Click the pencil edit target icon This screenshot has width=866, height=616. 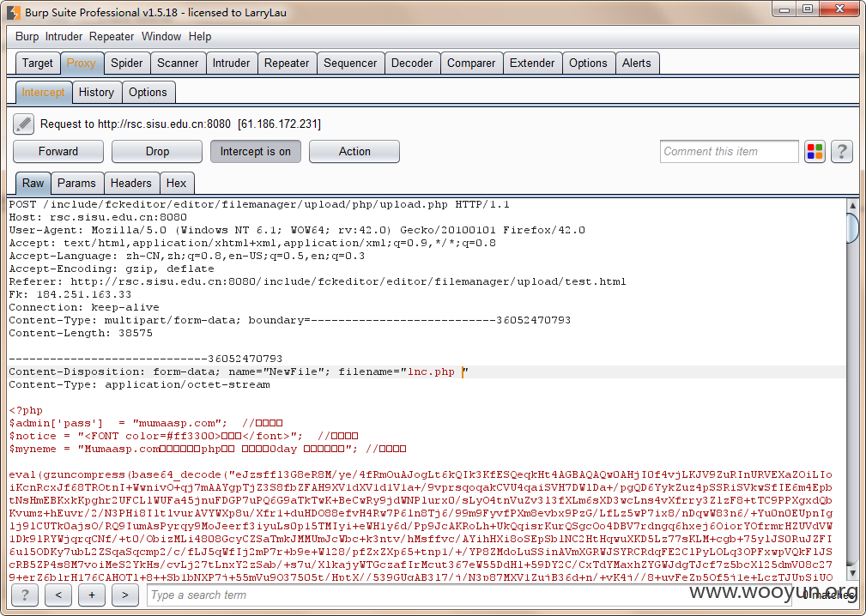[23, 124]
